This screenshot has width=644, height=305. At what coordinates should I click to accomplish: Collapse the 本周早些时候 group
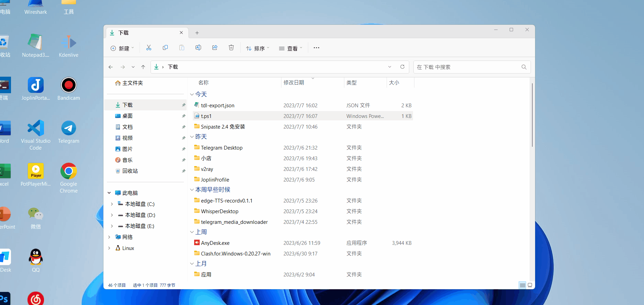pos(192,189)
